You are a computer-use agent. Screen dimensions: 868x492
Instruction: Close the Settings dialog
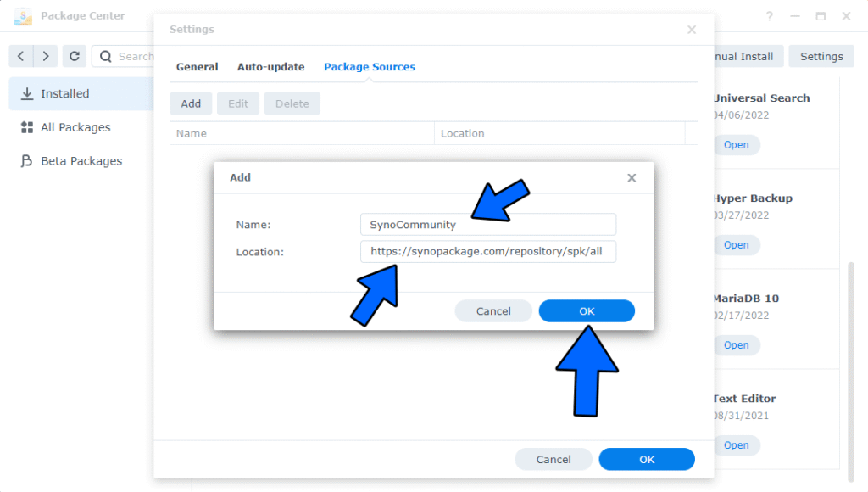tap(692, 30)
